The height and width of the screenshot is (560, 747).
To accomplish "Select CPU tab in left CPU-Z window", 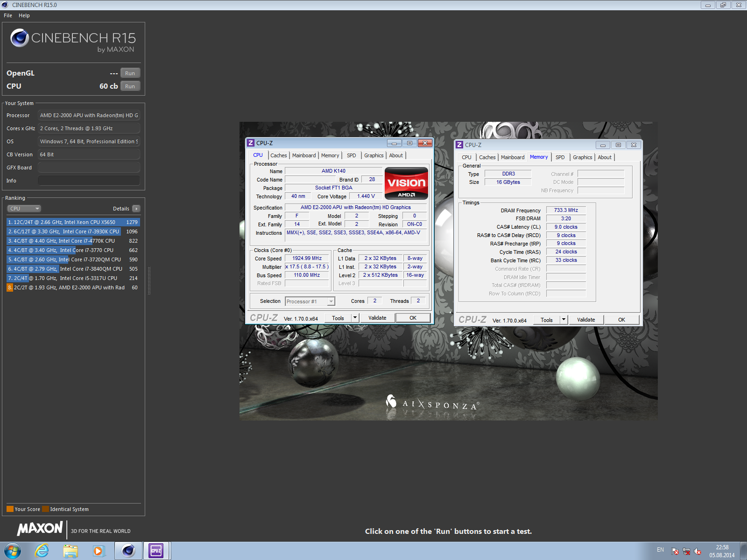I will coord(258,155).
